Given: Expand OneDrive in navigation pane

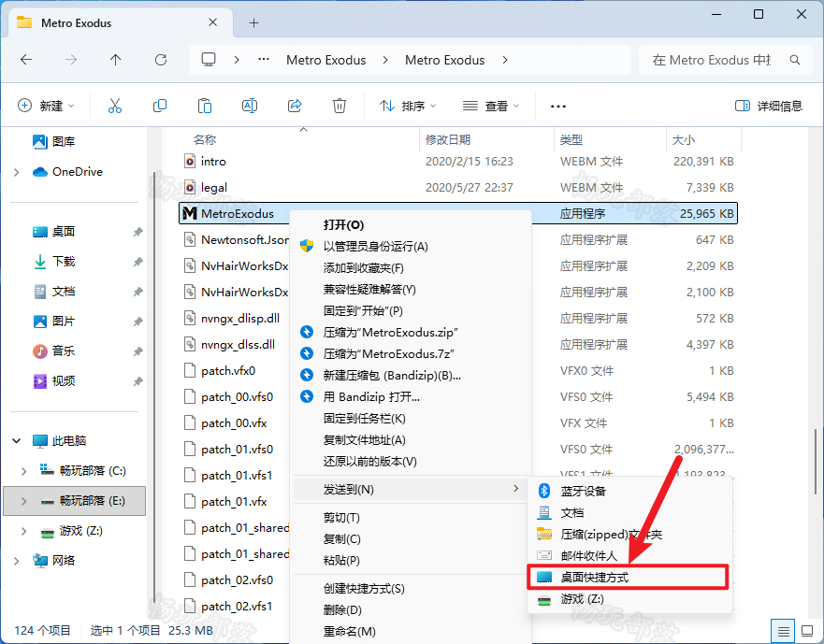Looking at the screenshot, I should [x=16, y=172].
